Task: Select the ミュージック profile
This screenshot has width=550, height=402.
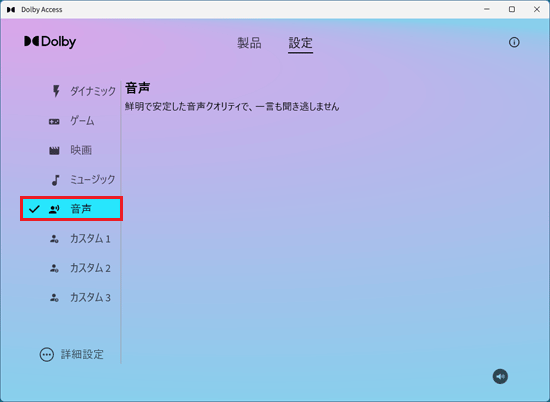Action: [93, 180]
